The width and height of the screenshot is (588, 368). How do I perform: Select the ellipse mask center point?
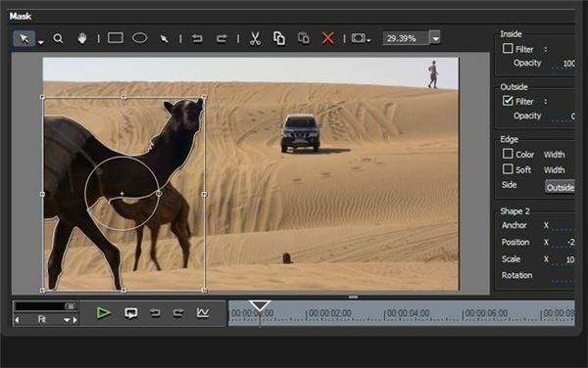click(x=122, y=194)
